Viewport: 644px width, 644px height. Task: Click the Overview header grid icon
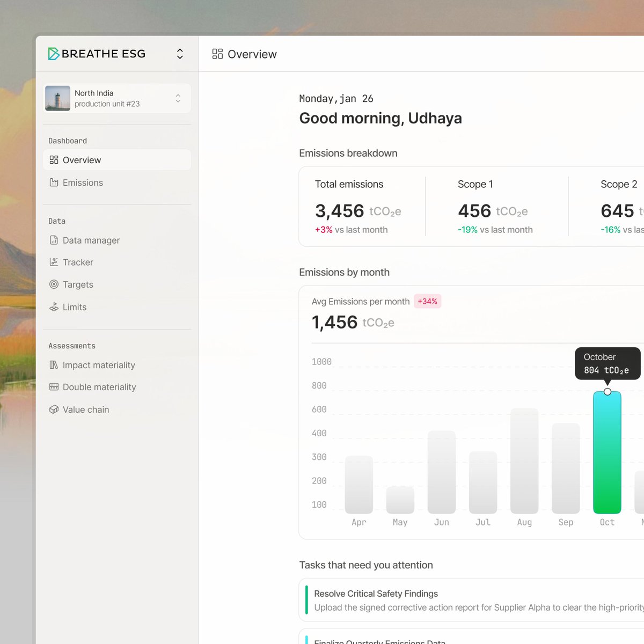217,54
